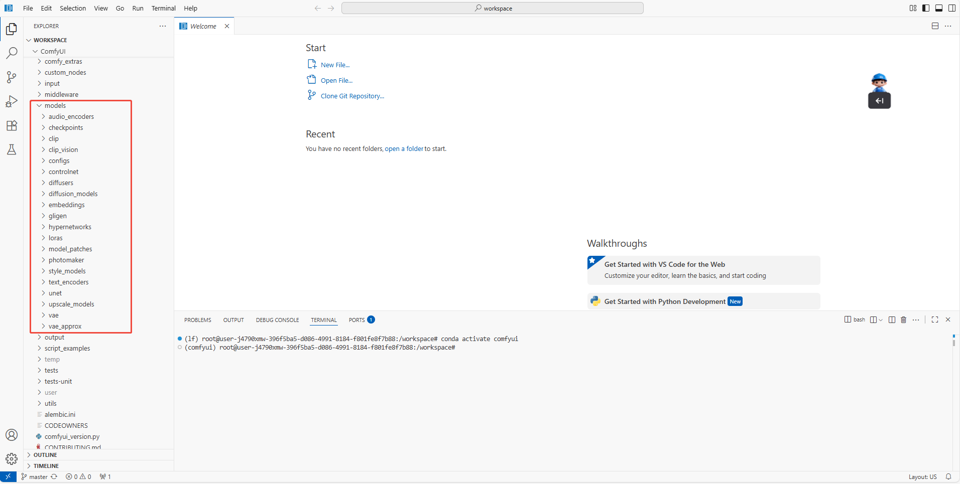Toggle the bottom panel visibility
This screenshot has height=485, width=960.
click(939, 8)
